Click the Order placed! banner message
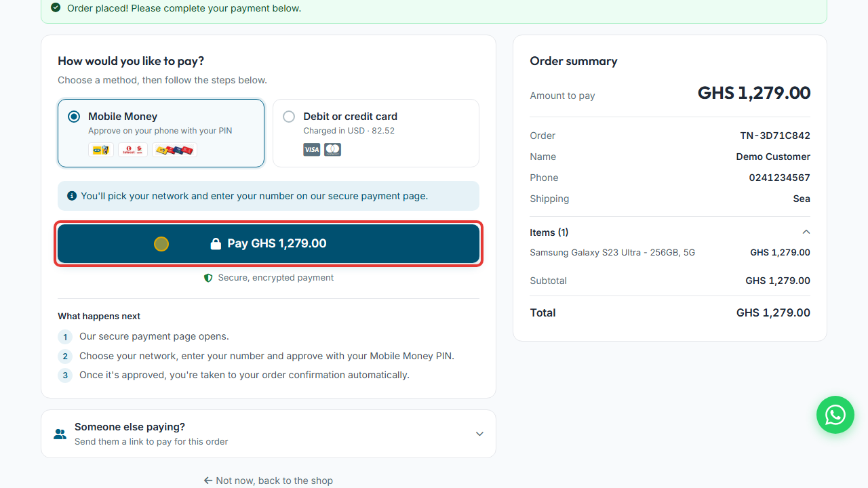Screen dimensions: 868x488 (x=184, y=9)
